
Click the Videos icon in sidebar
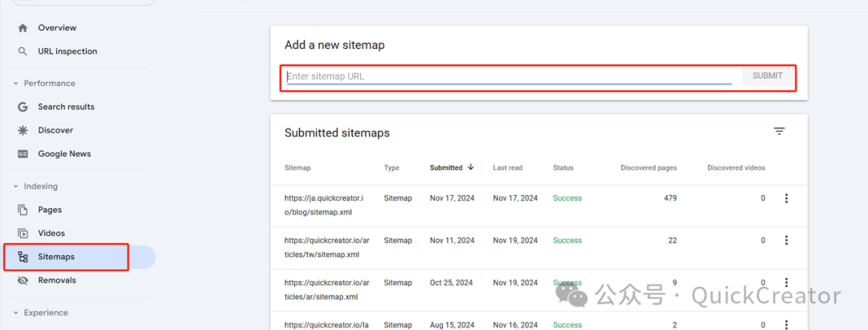23,234
